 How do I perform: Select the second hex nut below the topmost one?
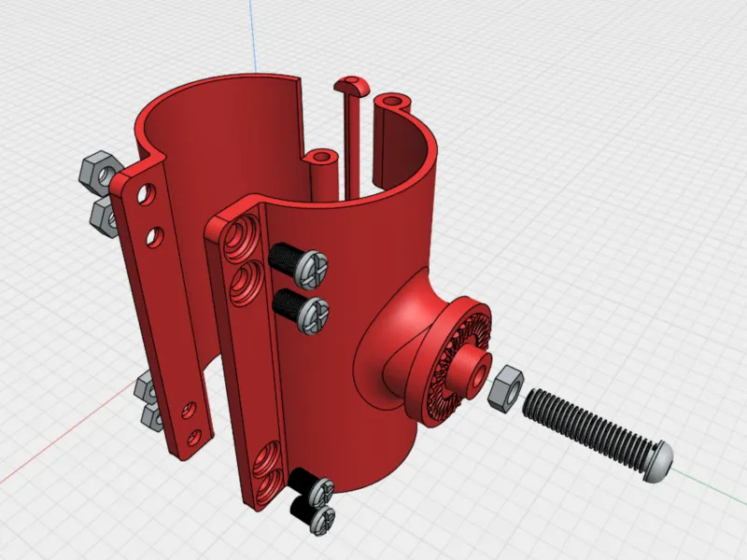tap(105, 217)
